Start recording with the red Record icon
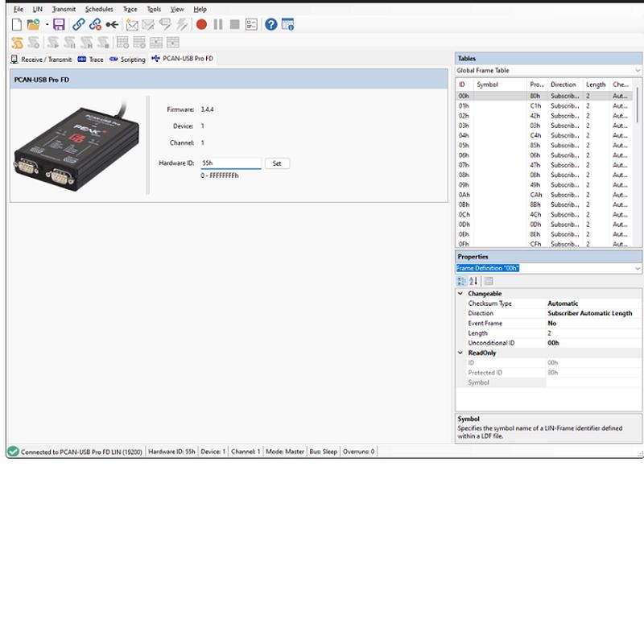This screenshot has width=644, height=644. pyautogui.click(x=201, y=24)
